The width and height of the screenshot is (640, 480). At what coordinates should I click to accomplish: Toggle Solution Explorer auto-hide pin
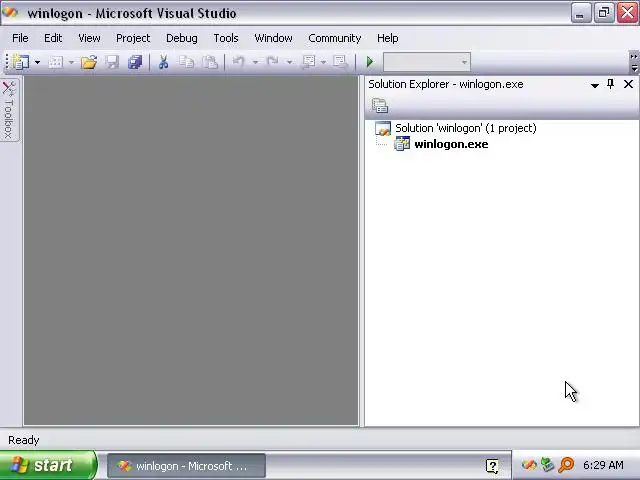611,84
